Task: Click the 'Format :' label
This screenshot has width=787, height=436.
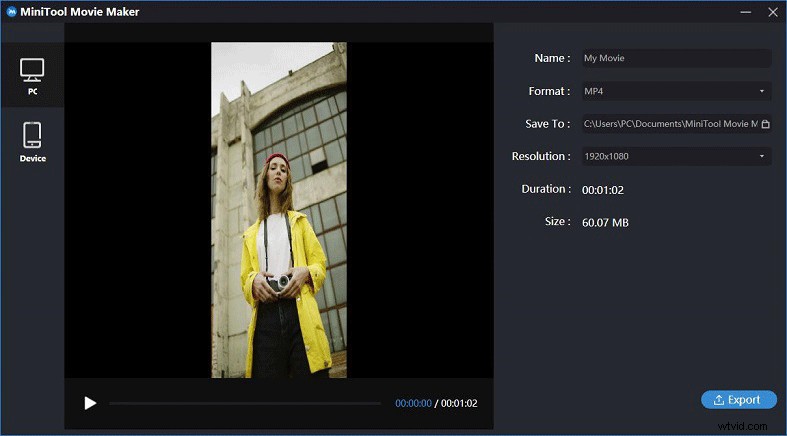Action: point(549,91)
